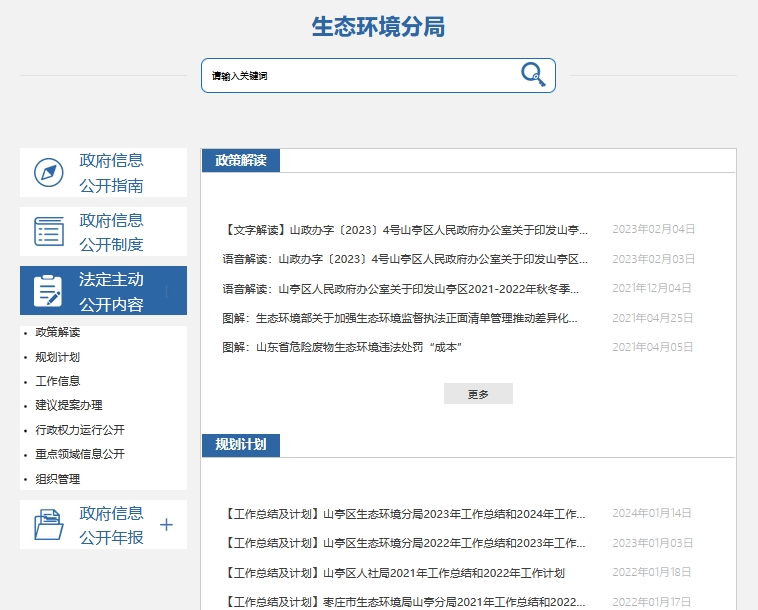Open 图解：山东省危险废物生态环境违法处罚“成本”
This screenshot has height=610, width=758.
pos(342,348)
